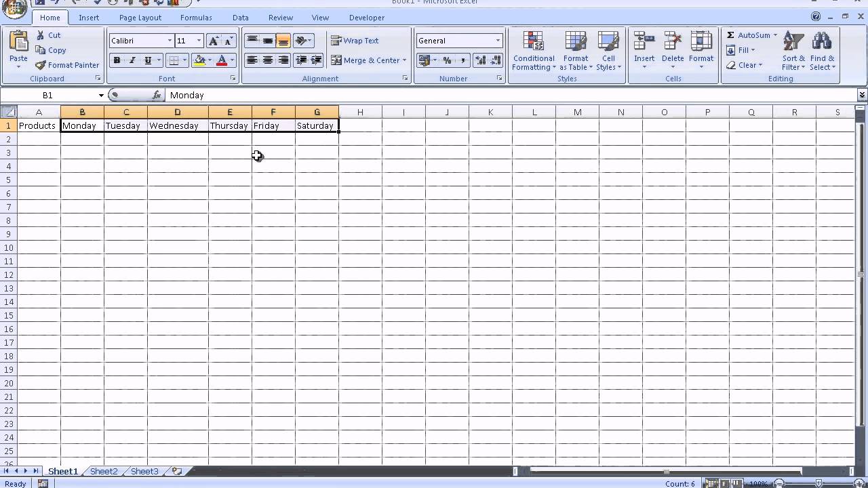Decrease decimal places
The height and width of the screenshot is (488, 868).
(496, 60)
